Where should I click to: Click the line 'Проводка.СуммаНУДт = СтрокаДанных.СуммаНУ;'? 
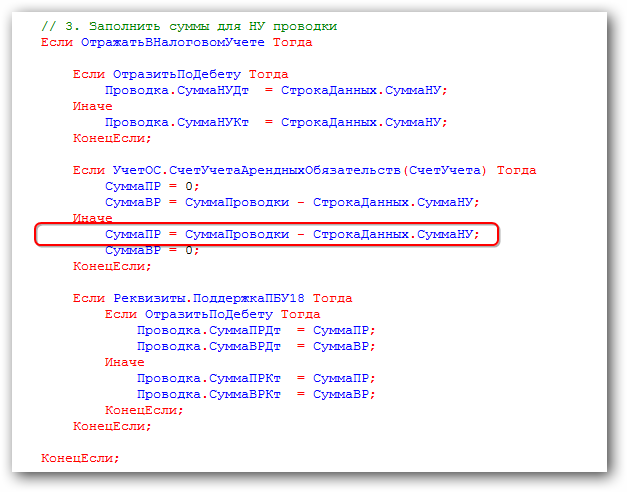point(276,90)
